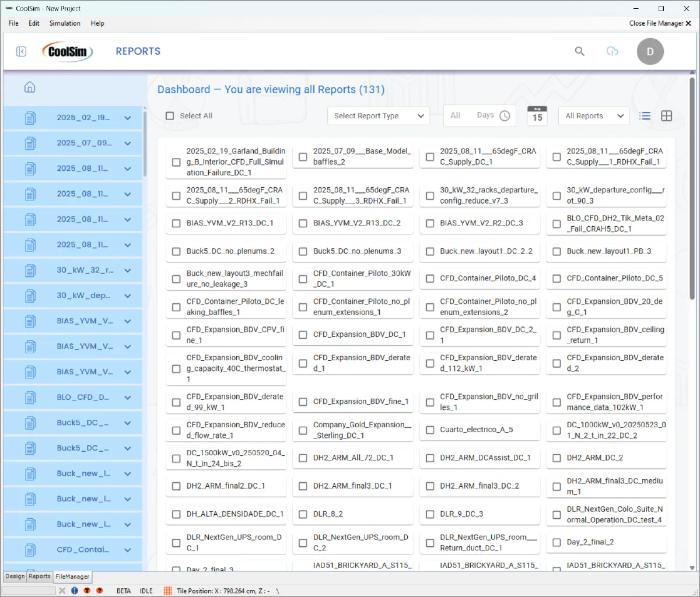Tick checkbox for 2025_07_09__Base_Model_baffles_2
Viewport: 700px width, 597px height.
pyautogui.click(x=303, y=157)
